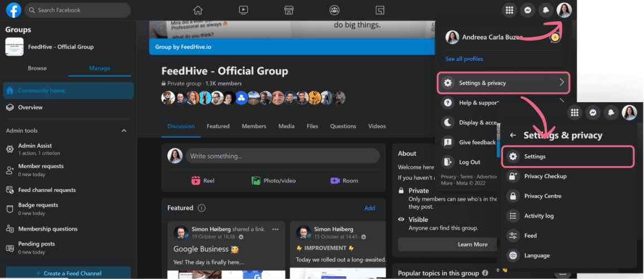Select Community home in sidebar
The image size is (644, 279).
click(69, 90)
